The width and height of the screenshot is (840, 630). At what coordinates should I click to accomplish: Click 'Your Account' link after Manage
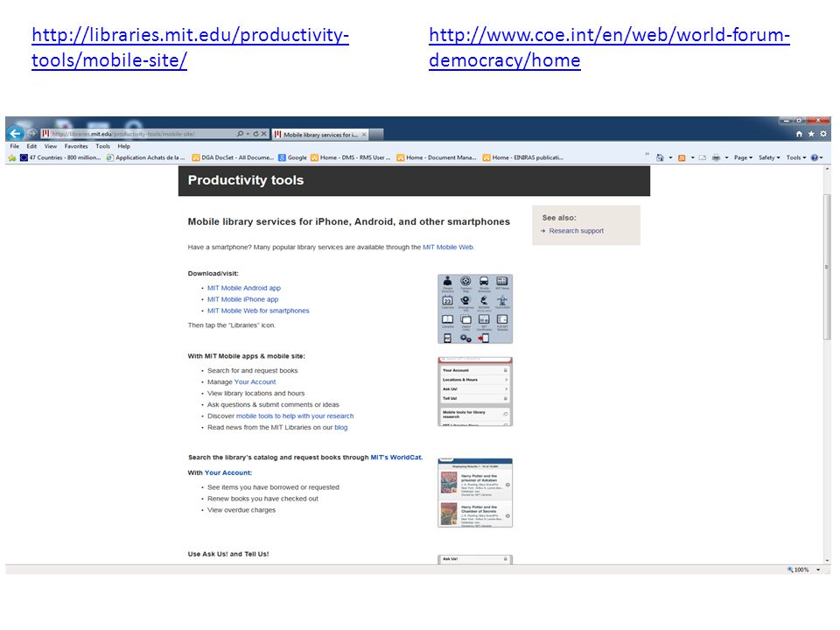tap(255, 382)
